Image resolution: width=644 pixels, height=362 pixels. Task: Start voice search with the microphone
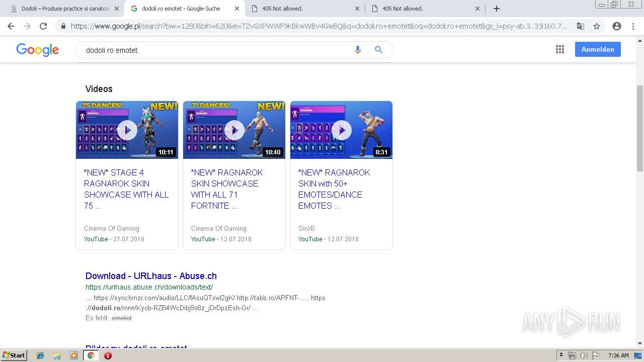(358, 50)
